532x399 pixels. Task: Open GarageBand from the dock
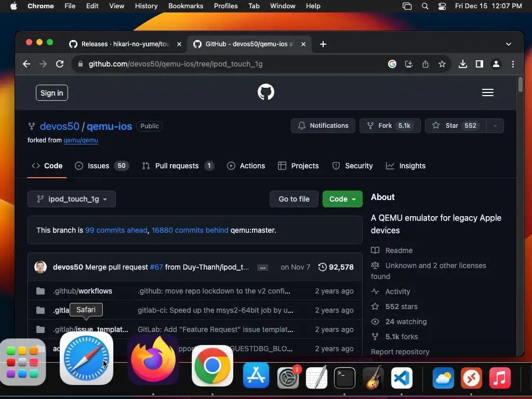[373, 378]
